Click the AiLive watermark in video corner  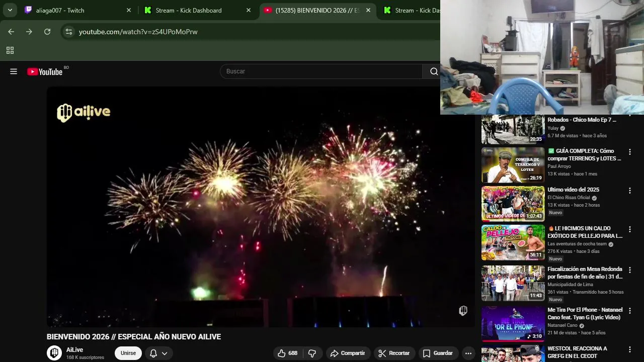coord(463,311)
